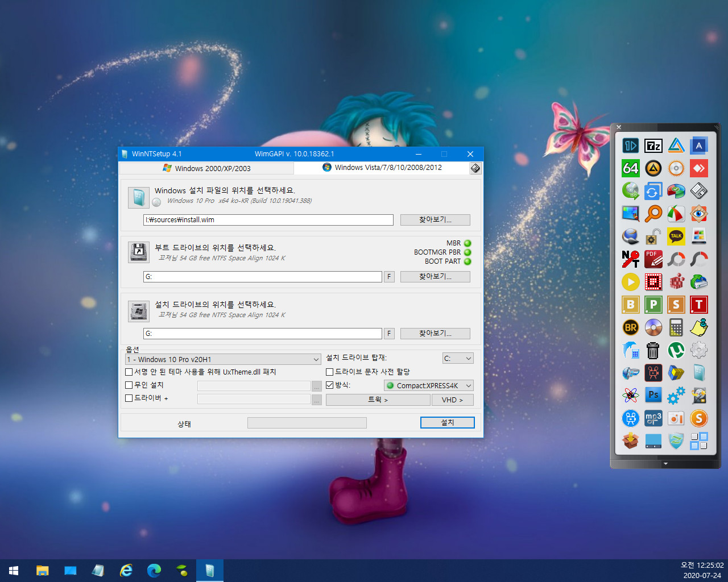This screenshot has height=582, width=728.
Task: Launch AIMP orange triangle player icon
Action: [x=653, y=168]
